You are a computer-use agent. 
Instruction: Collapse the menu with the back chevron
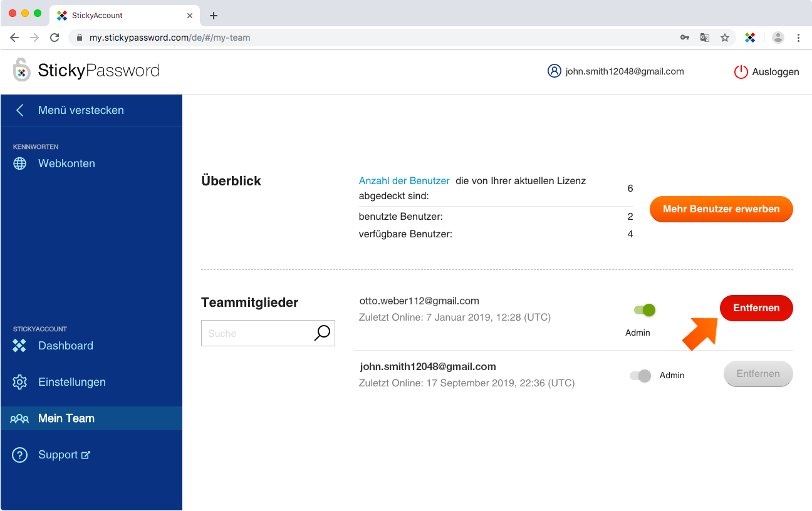20,110
